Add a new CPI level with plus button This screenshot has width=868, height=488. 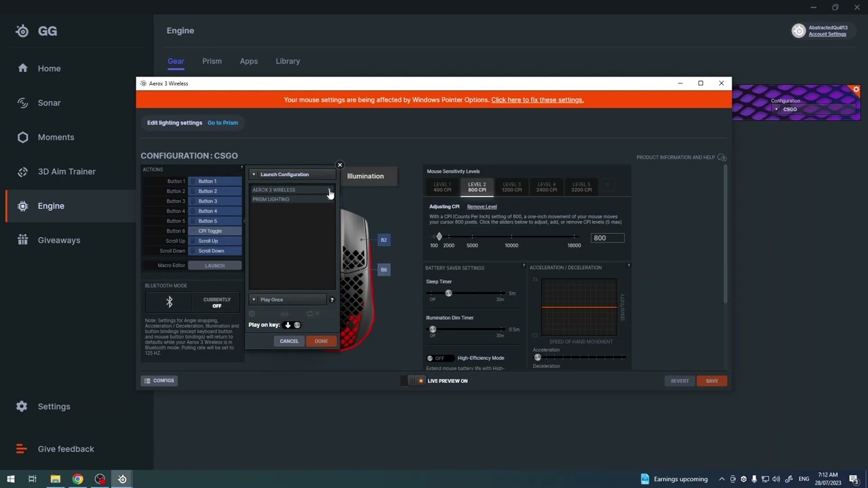pos(608,184)
